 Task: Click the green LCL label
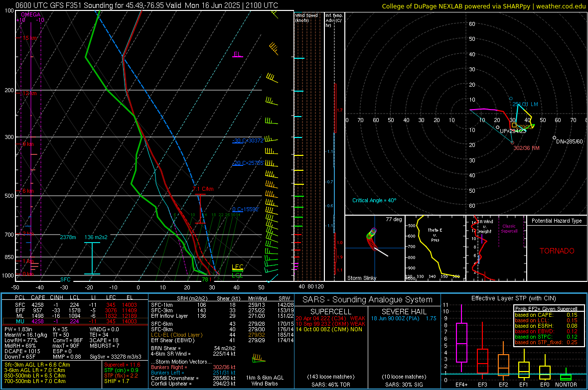[237, 275]
